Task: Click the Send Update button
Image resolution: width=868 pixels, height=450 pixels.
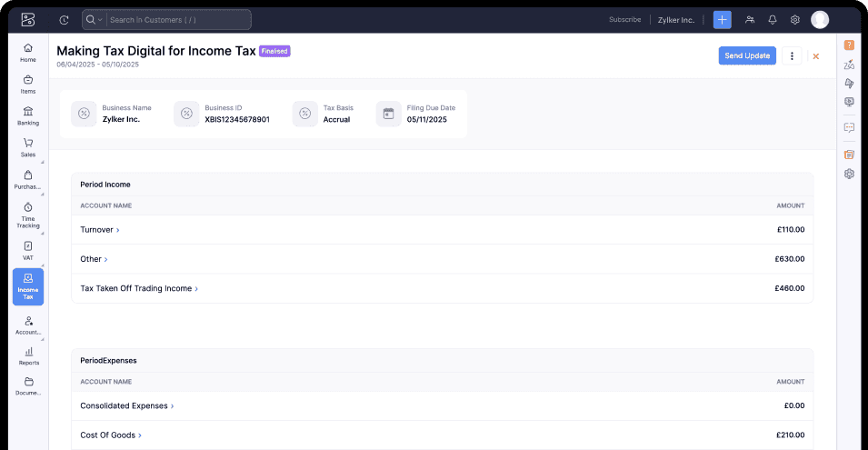Action: pos(747,55)
